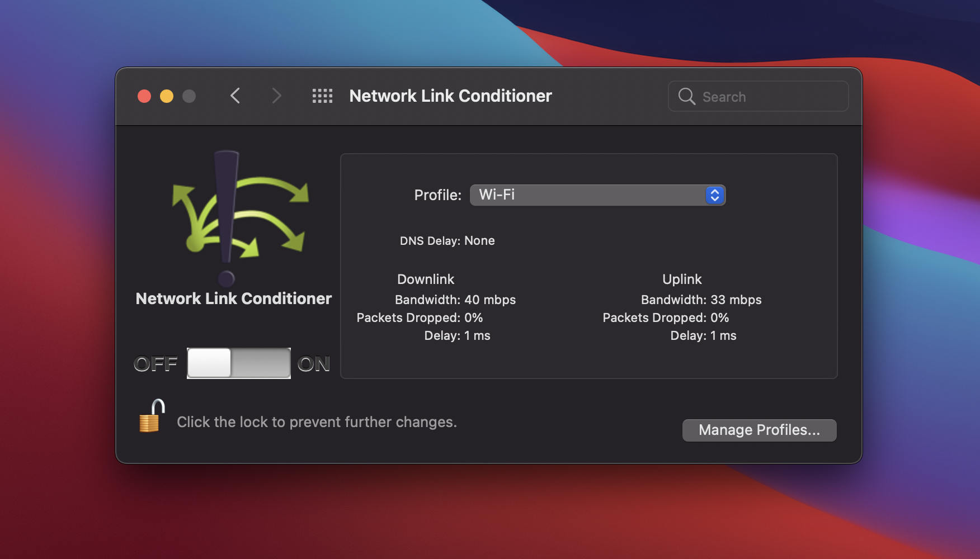The width and height of the screenshot is (980, 559).
Task: Switch the Network Link Conditioner toggle to ON
Action: click(x=263, y=363)
